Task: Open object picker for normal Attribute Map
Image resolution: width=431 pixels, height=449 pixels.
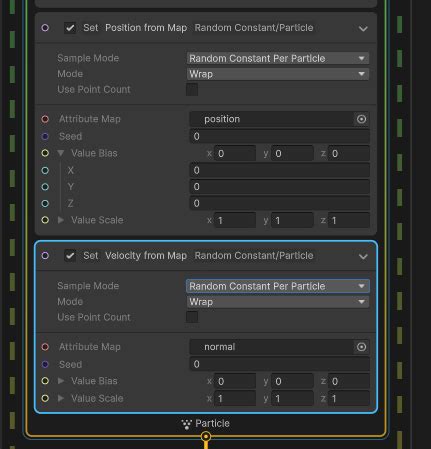Action: [361, 347]
